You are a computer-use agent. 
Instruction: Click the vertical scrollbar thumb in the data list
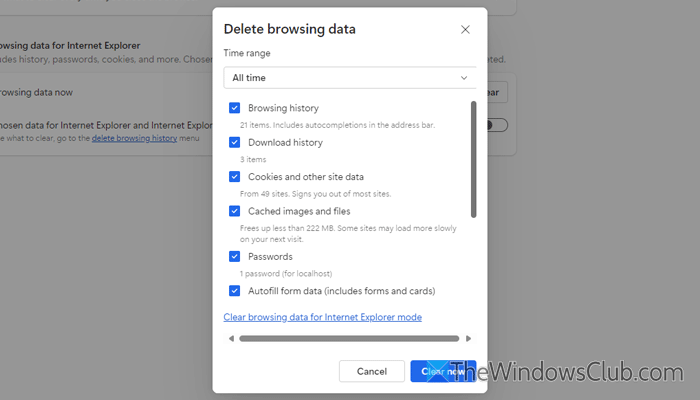[x=474, y=159]
